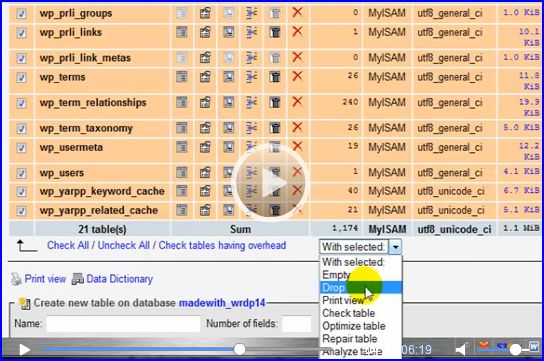Click the red Drop X for wp_prli_links
The image size is (544, 361).
pyautogui.click(x=297, y=32)
